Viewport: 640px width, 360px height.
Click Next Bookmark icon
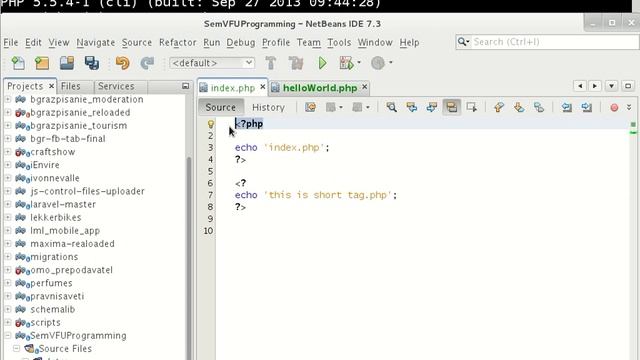point(519,107)
